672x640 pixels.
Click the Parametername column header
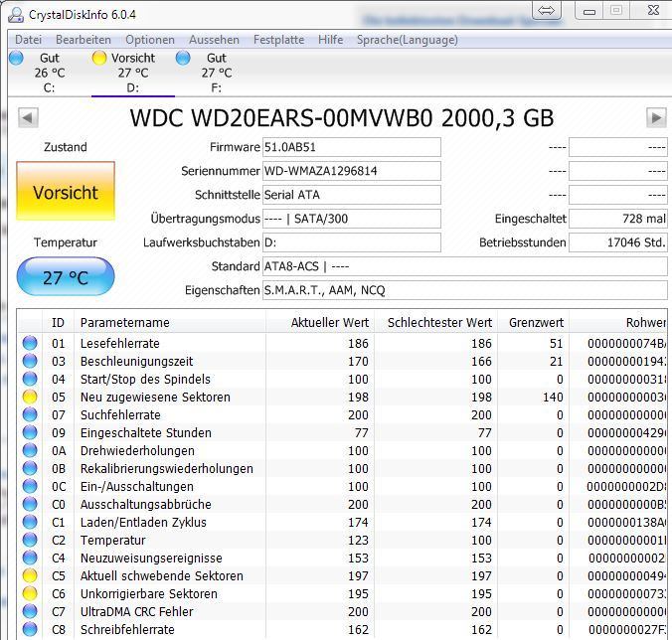(170, 323)
